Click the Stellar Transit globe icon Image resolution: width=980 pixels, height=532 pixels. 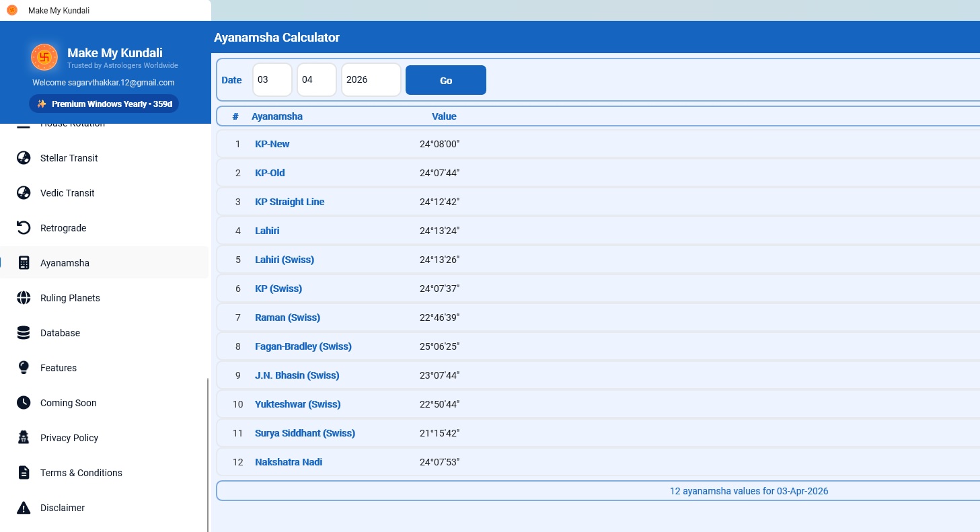click(24, 158)
